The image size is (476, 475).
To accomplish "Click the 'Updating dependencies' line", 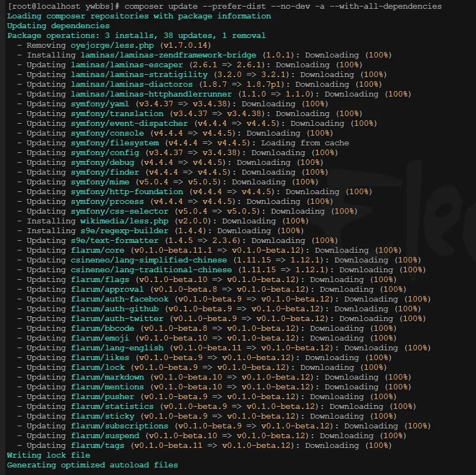I will (x=58, y=26).
